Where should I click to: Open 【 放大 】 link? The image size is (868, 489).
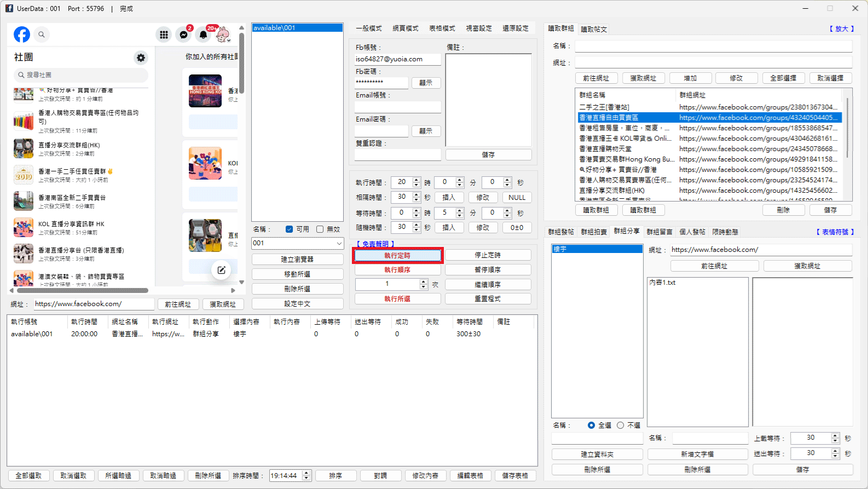click(842, 29)
